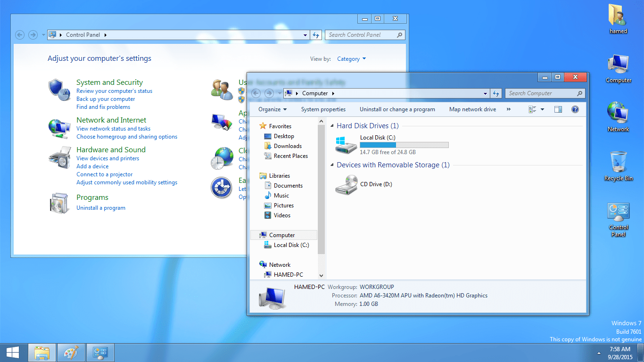Switch to Control Panel taskbar button
This screenshot has width=644, height=362.
click(x=100, y=353)
